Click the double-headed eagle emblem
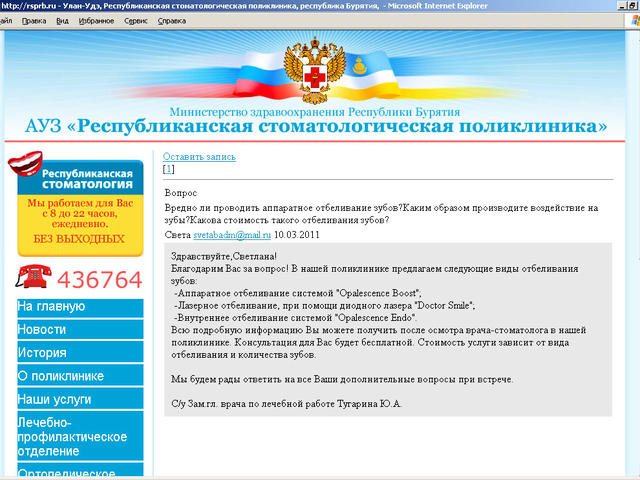Image resolution: width=640 pixels, height=480 pixels. click(315, 70)
